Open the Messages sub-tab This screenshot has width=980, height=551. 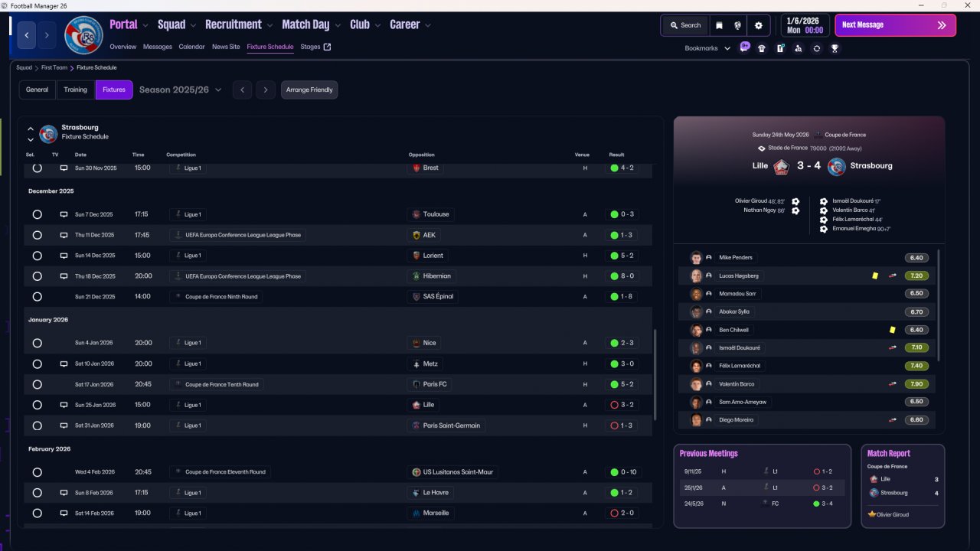pos(158,47)
